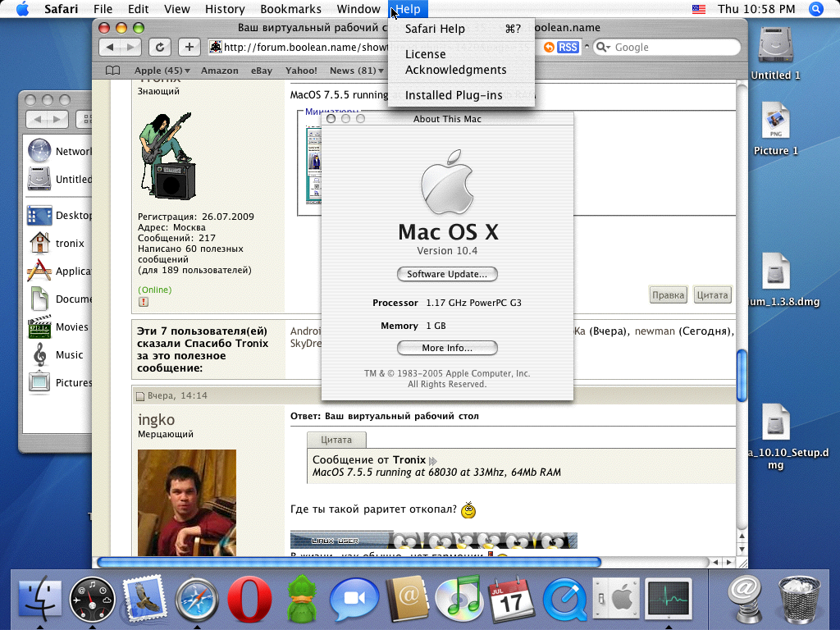Click the Цитата quote button
This screenshot has width=840, height=630.
click(711, 295)
